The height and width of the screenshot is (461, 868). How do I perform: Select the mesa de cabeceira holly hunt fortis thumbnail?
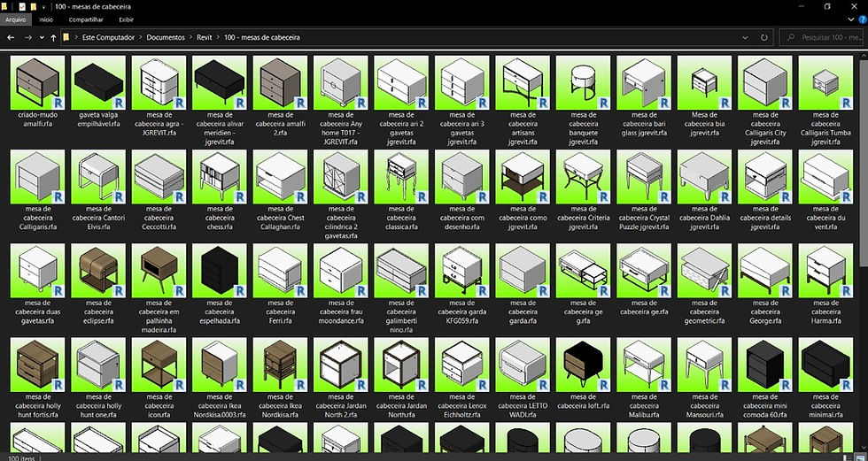pos(37,365)
